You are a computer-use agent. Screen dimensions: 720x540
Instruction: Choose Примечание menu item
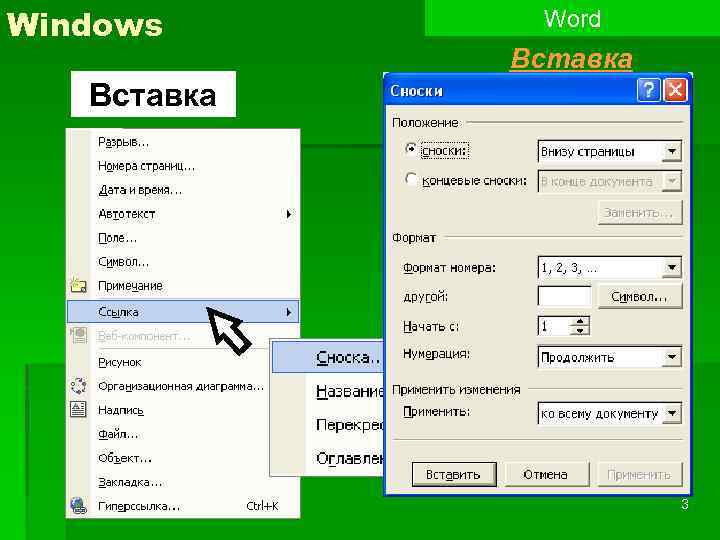coord(183,286)
